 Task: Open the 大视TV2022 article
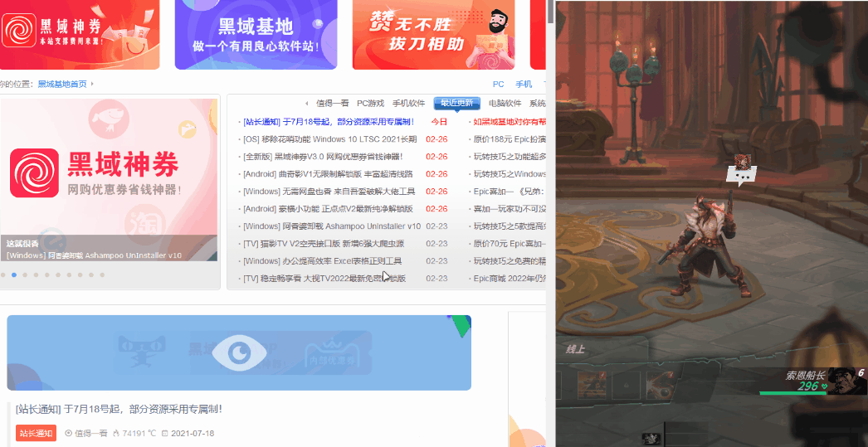pos(324,279)
